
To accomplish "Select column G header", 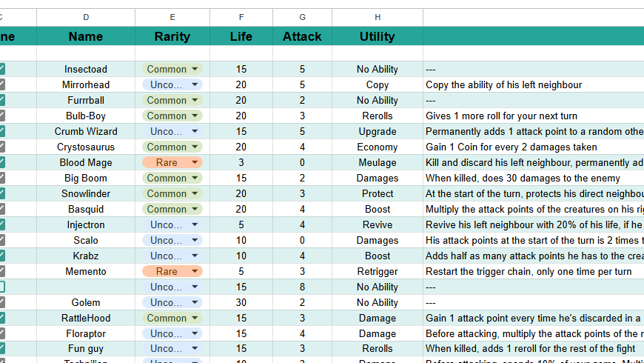I will (302, 17).
